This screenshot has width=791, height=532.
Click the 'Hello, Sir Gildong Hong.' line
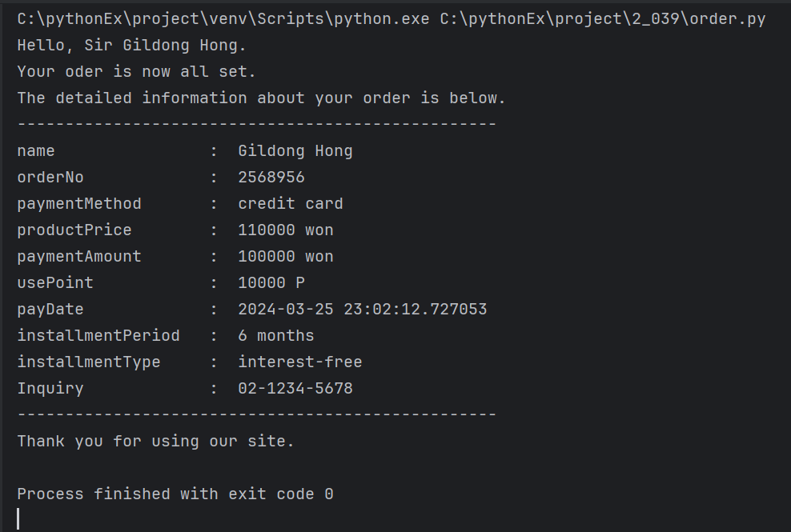pos(131,46)
